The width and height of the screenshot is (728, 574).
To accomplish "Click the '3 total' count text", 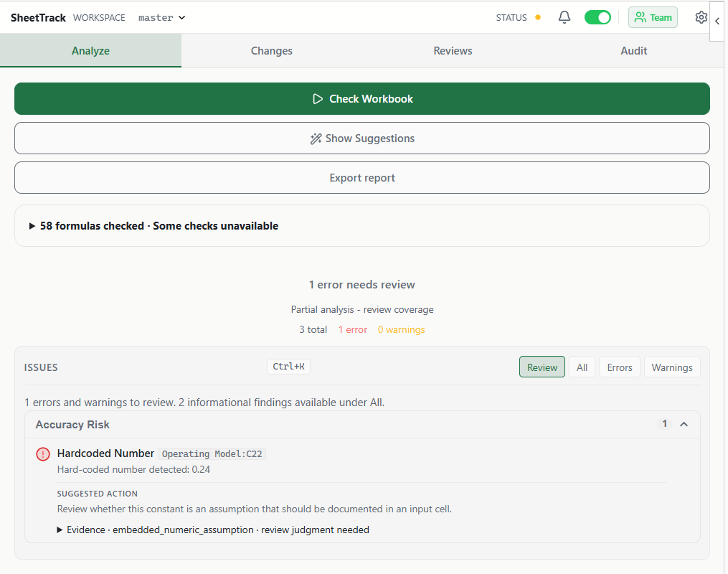I will [x=313, y=330].
